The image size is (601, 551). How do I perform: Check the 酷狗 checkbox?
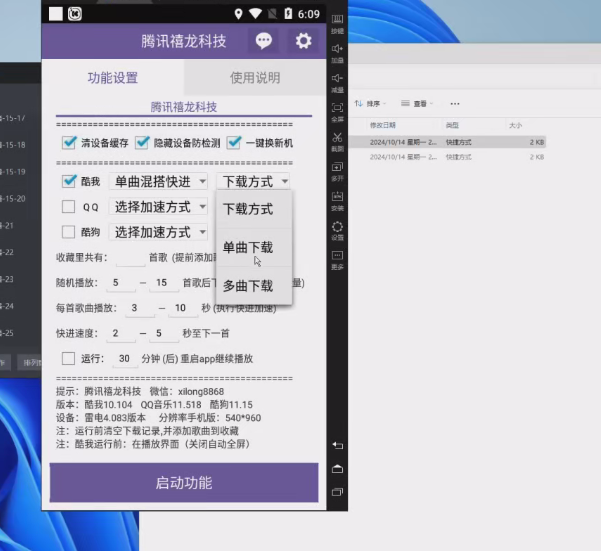tap(68, 232)
